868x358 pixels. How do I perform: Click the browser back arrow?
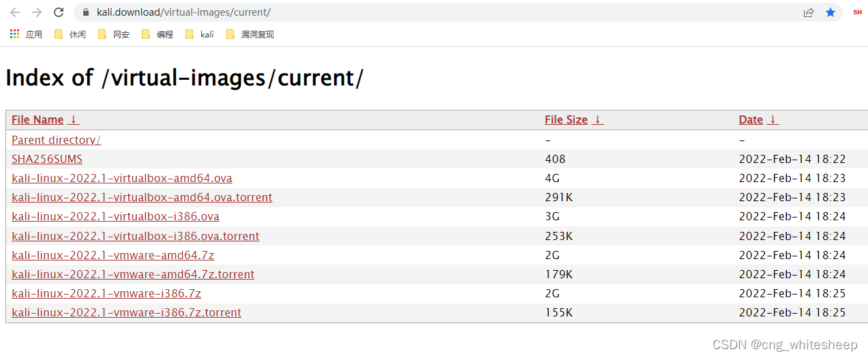(15, 12)
